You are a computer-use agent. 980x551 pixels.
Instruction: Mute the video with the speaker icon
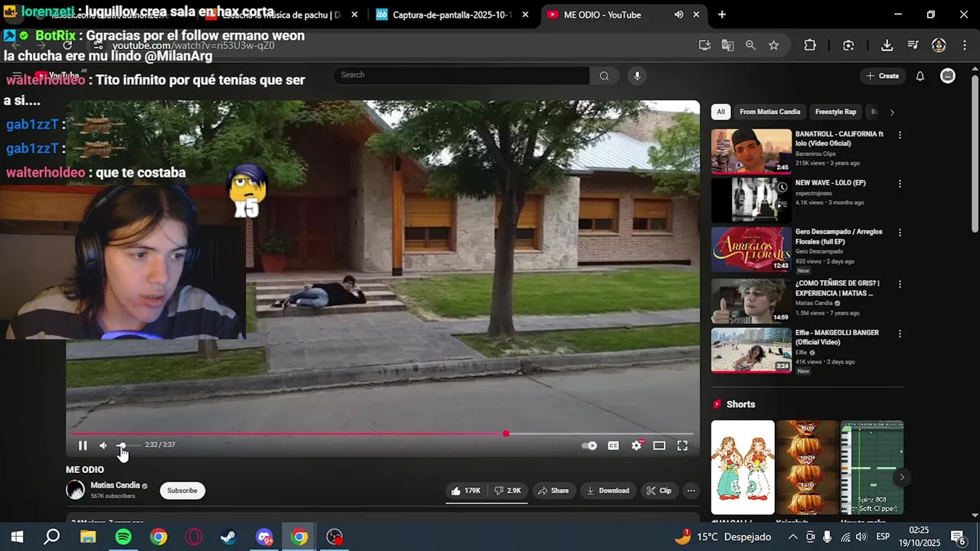coord(103,445)
